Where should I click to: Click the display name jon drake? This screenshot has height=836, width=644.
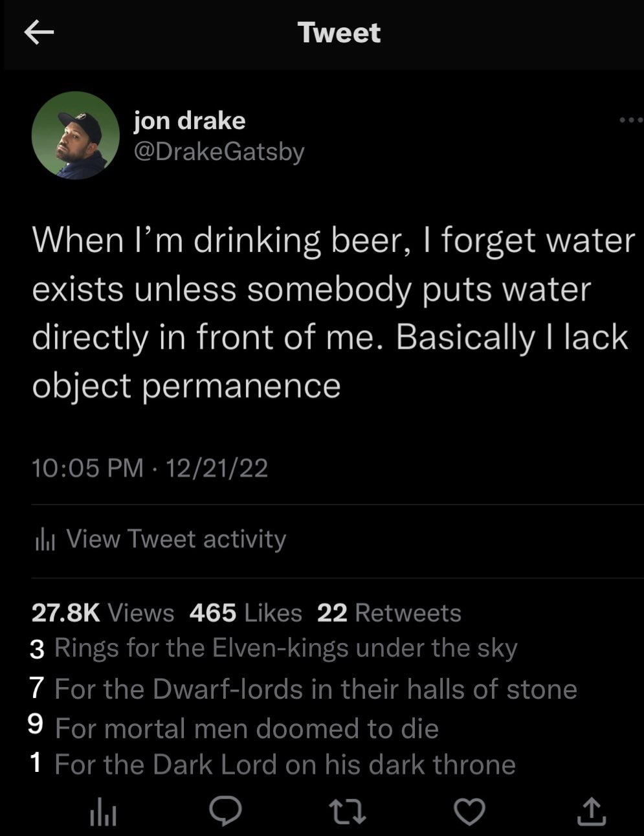190,120
